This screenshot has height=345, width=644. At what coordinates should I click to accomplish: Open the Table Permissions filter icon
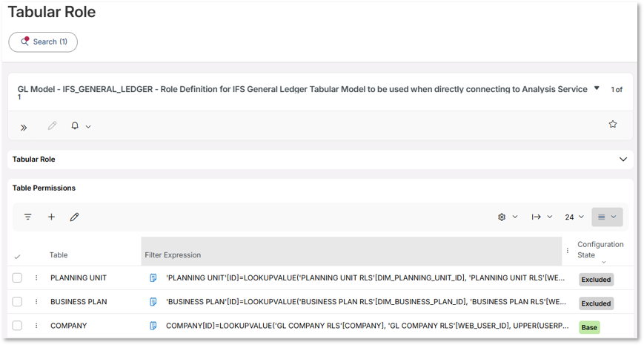point(28,217)
